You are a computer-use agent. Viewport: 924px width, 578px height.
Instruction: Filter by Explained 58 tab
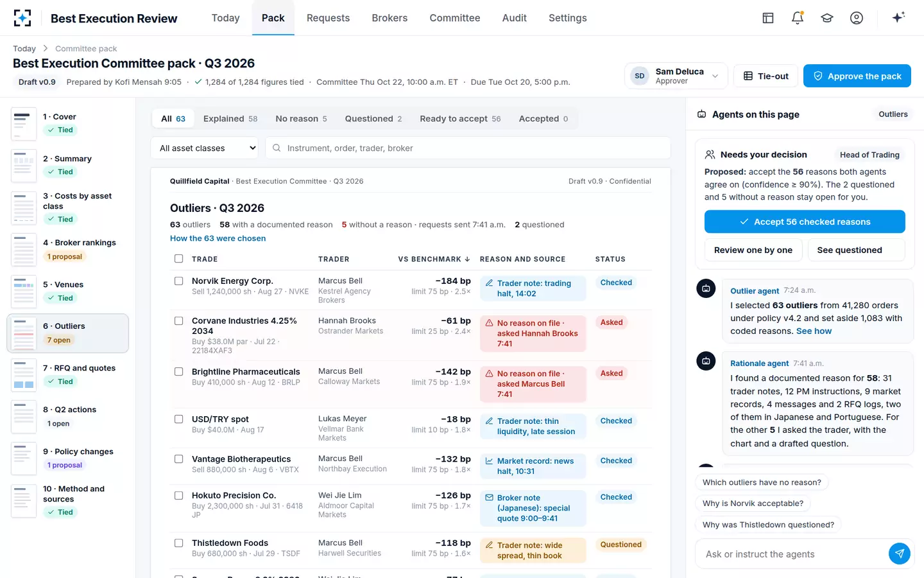(230, 119)
